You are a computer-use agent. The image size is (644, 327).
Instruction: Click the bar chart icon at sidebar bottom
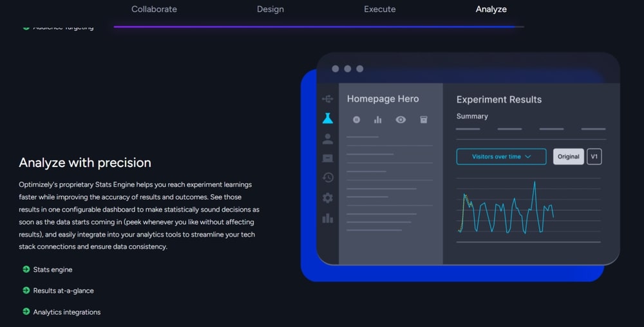click(327, 218)
